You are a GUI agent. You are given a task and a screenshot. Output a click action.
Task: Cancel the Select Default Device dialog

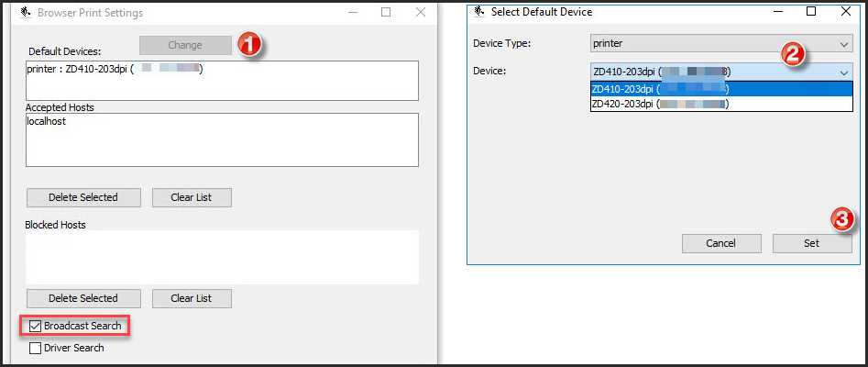(721, 243)
